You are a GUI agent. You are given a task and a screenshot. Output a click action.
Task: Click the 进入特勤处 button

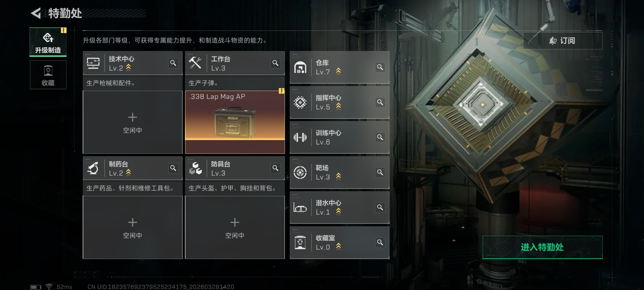[542, 247]
